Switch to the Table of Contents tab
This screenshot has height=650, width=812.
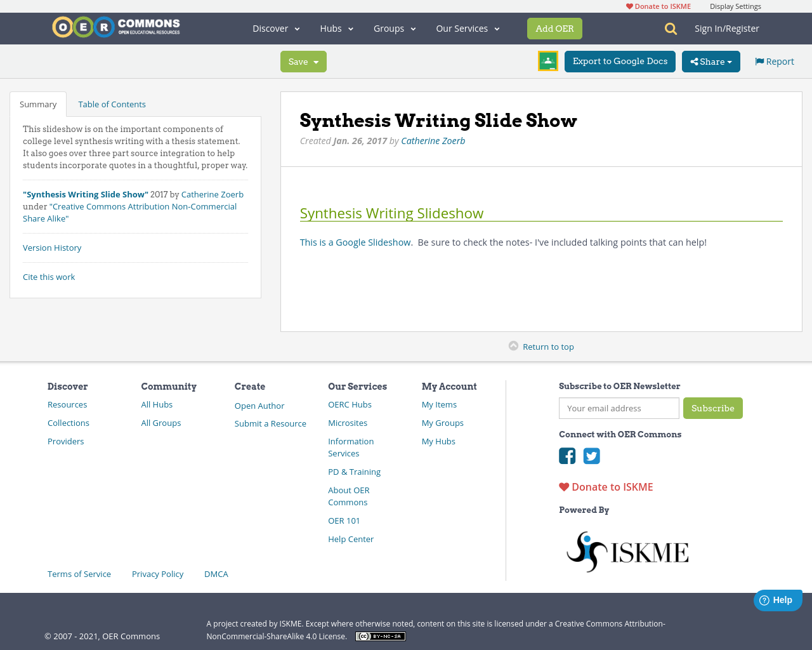pos(111,103)
